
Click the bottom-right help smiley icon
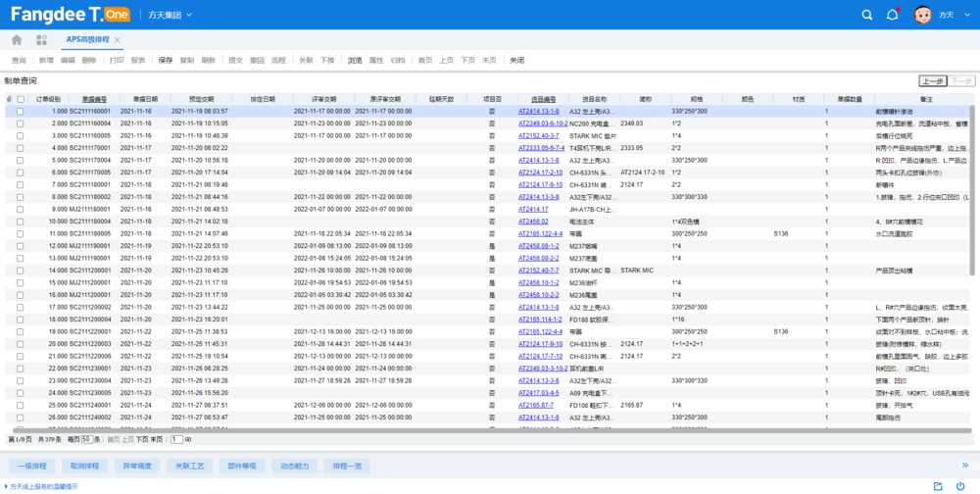click(x=962, y=486)
